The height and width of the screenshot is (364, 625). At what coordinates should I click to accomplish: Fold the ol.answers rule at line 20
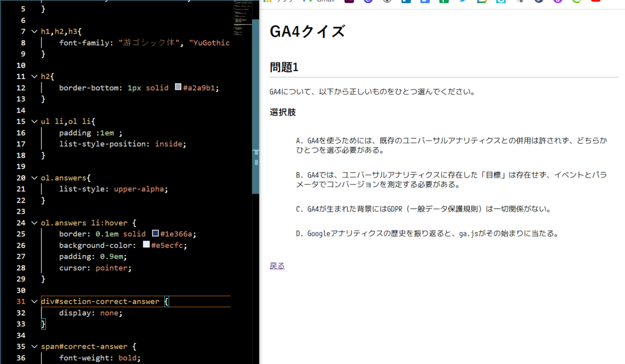(x=34, y=178)
